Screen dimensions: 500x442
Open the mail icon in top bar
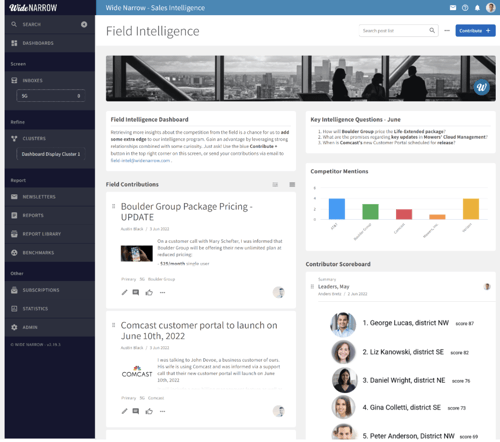453,8
